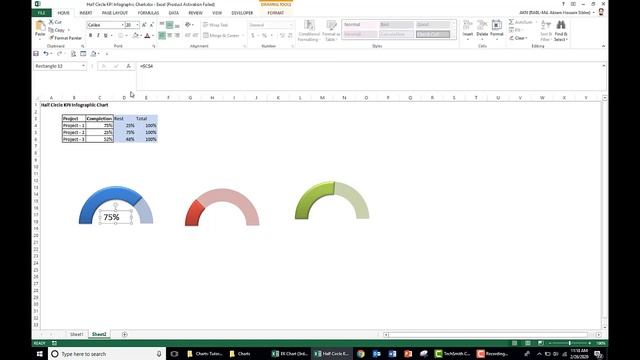Click the Fill button in Editing group
This screenshot has height=360, width=640.
click(516, 30)
